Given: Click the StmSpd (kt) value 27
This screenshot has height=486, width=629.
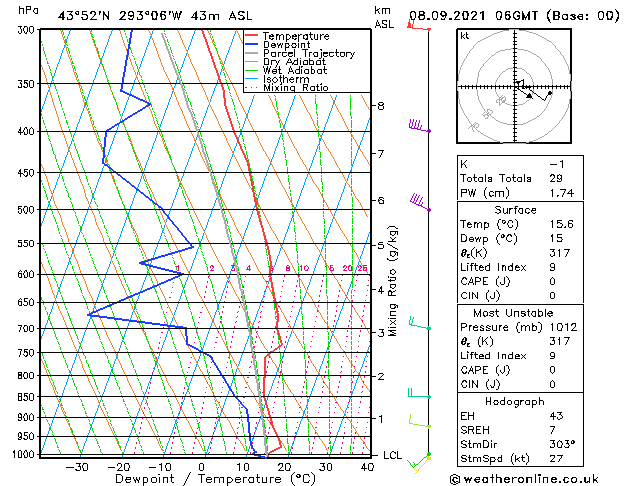Looking at the screenshot, I should (x=556, y=458).
